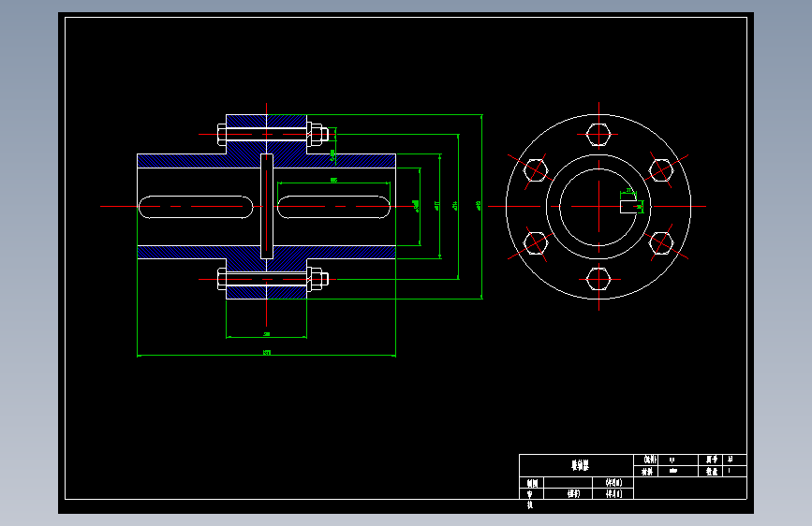Click the overall length dimension text below the section view
812x526 pixels.
pyautogui.click(x=267, y=353)
